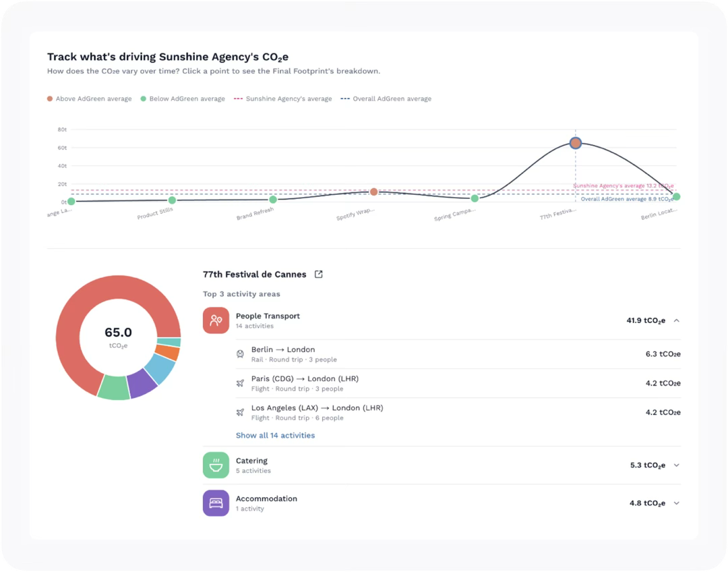Click the Accommodation heading
Viewport: 728px width, 572px height.
266,498
